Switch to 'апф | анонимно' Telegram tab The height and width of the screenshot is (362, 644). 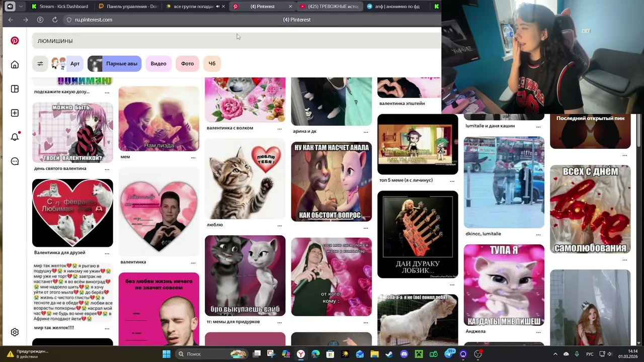(x=396, y=7)
